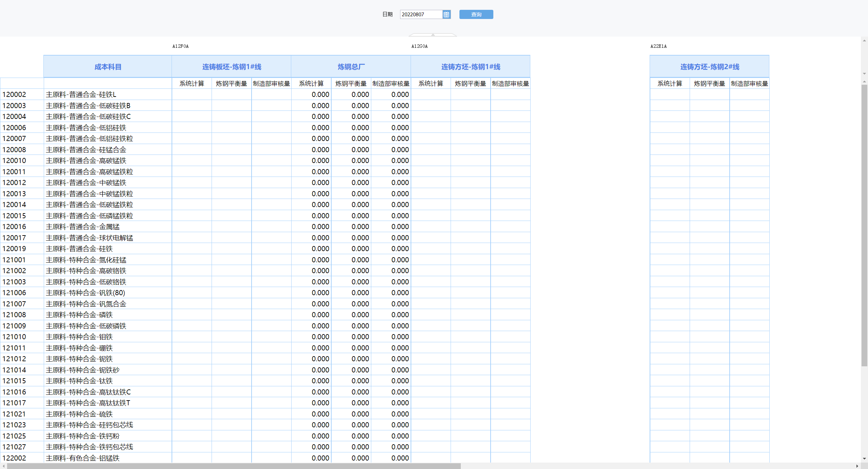The width and height of the screenshot is (868, 469).
Task: Select the 连铸方坯-炼钢1#线 header
Action: point(471,67)
